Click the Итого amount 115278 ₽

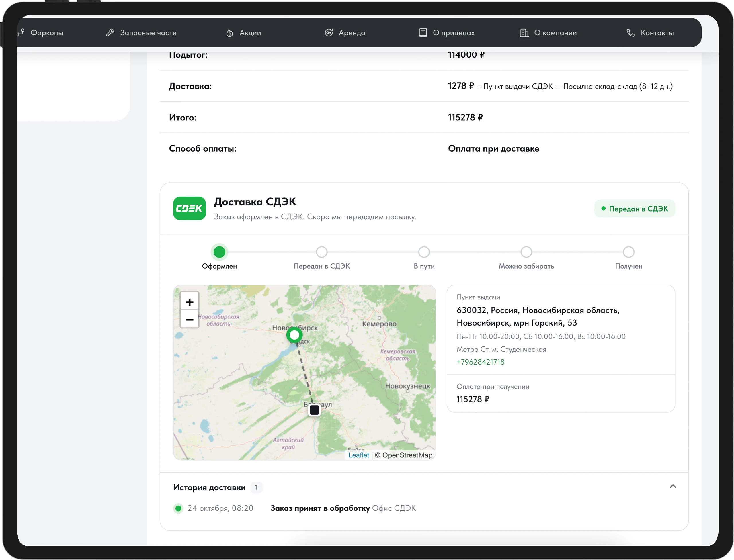click(x=465, y=117)
